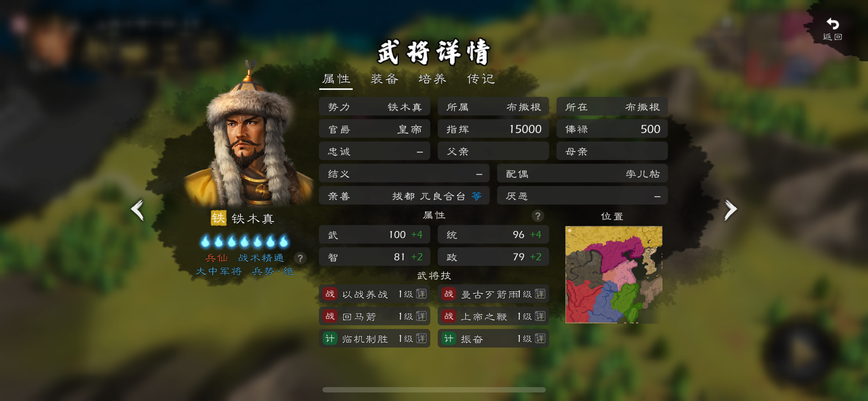Click the 返回 back arrow icon
This screenshot has height=401, width=868.
point(832,24)
